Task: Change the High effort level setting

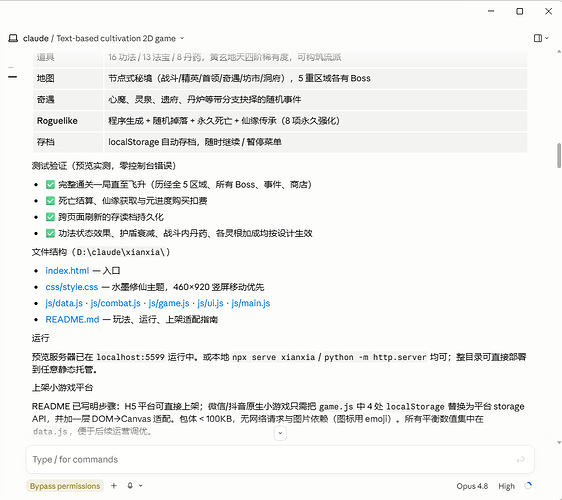Action: click(x=506, y=486)
